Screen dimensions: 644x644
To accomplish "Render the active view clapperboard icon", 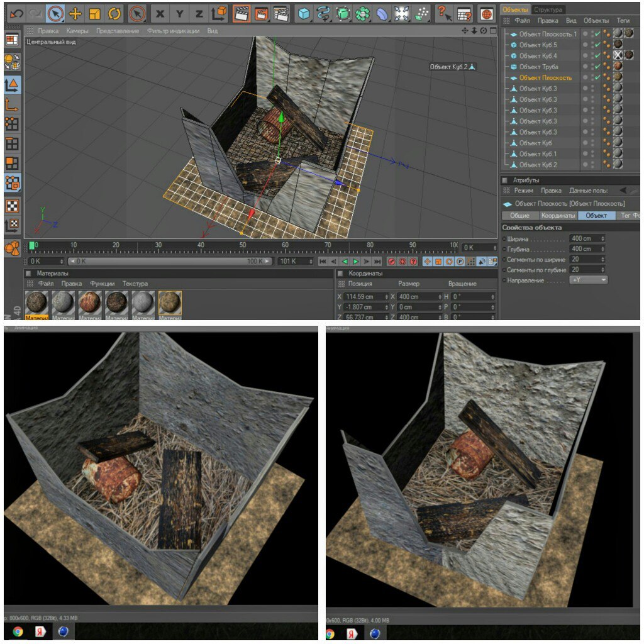I will point(241,14).
